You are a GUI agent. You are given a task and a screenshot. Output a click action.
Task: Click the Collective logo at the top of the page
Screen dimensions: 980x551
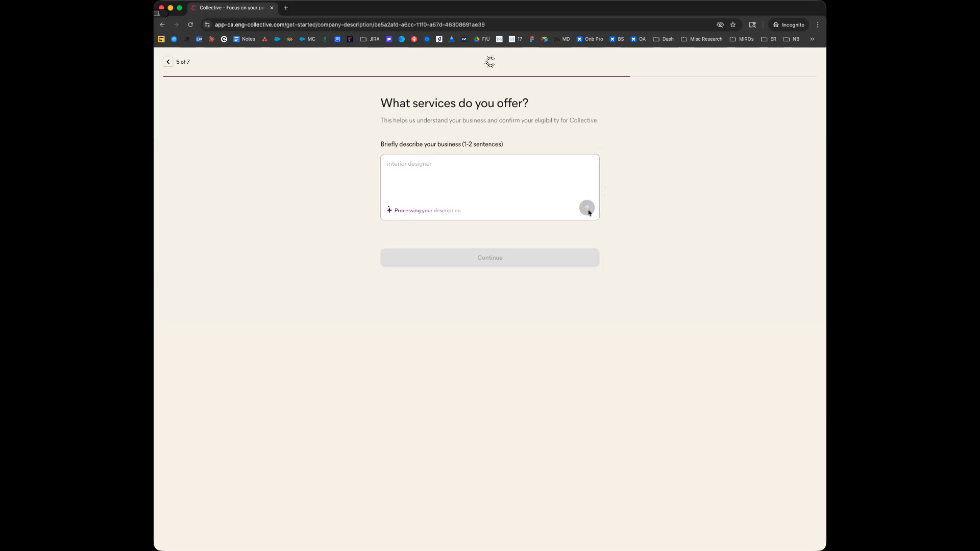[489, 62]
